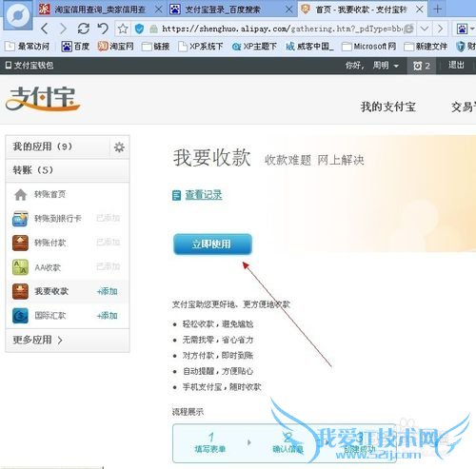
Task: Click the blue security shield icon
Action: tap(139, 29)
